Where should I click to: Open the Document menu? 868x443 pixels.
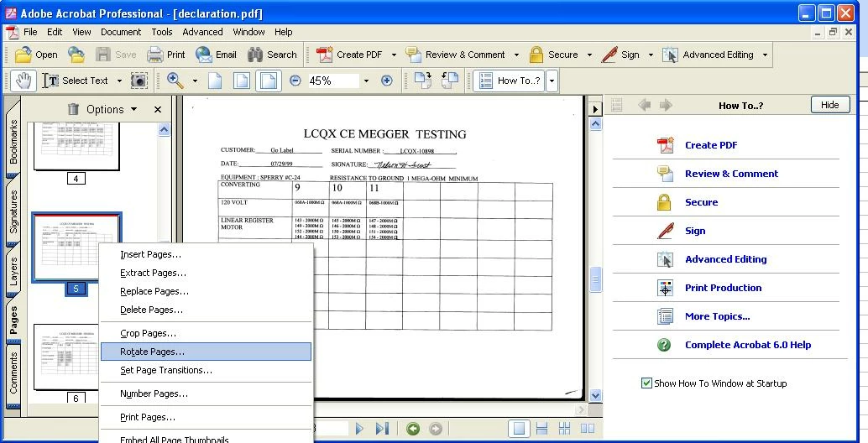121,32
